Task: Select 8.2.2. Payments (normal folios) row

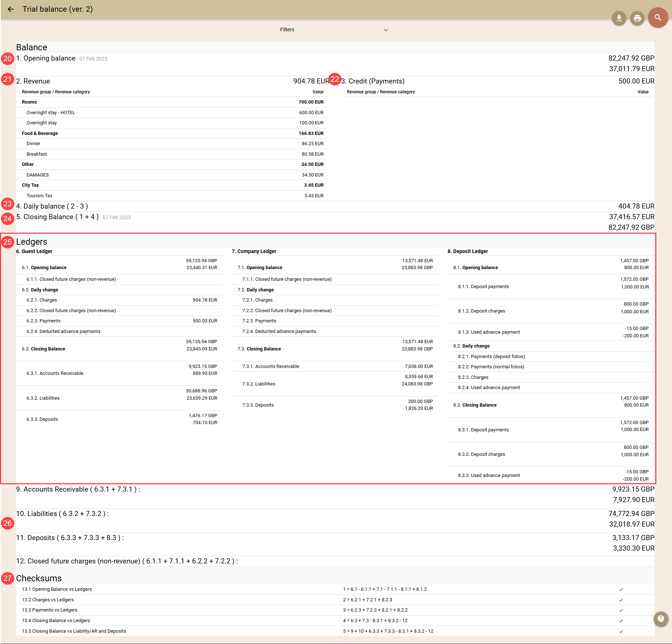Action: coord(551,367)
